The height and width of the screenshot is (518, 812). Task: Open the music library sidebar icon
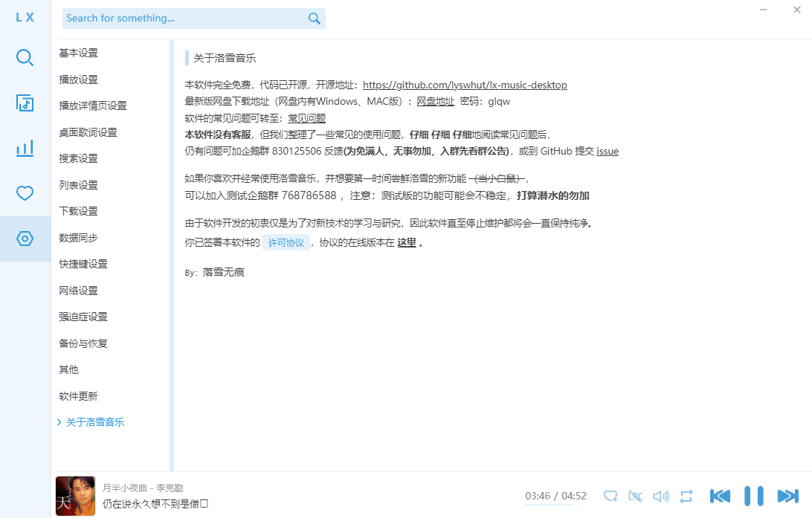[x=25, y=103]
